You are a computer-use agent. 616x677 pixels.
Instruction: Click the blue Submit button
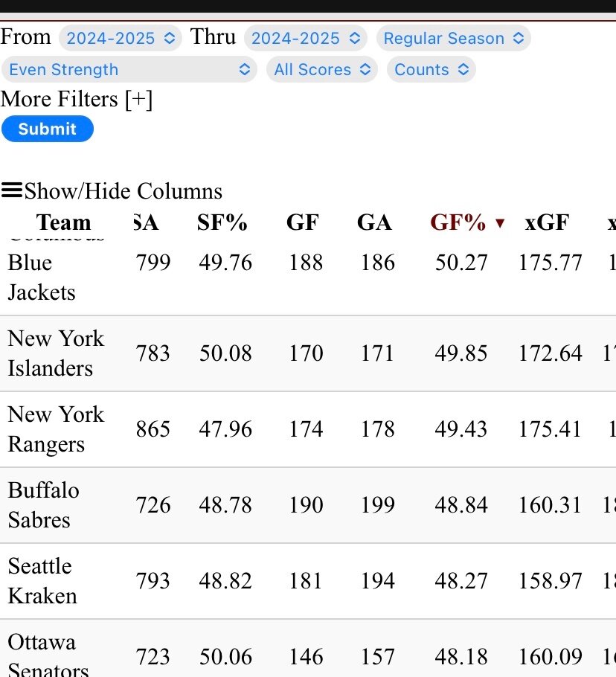point(48,129)
